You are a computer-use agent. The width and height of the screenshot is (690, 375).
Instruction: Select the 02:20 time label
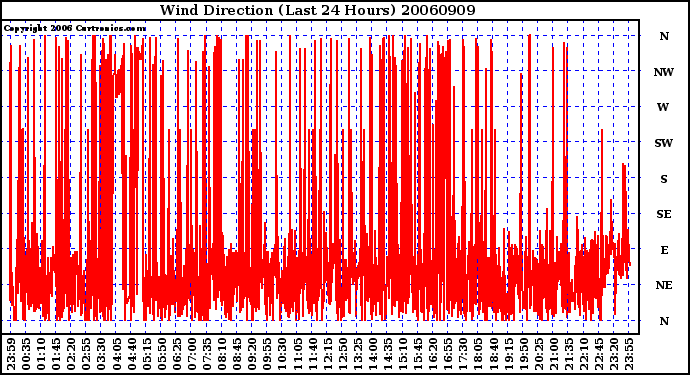(71, 354)
